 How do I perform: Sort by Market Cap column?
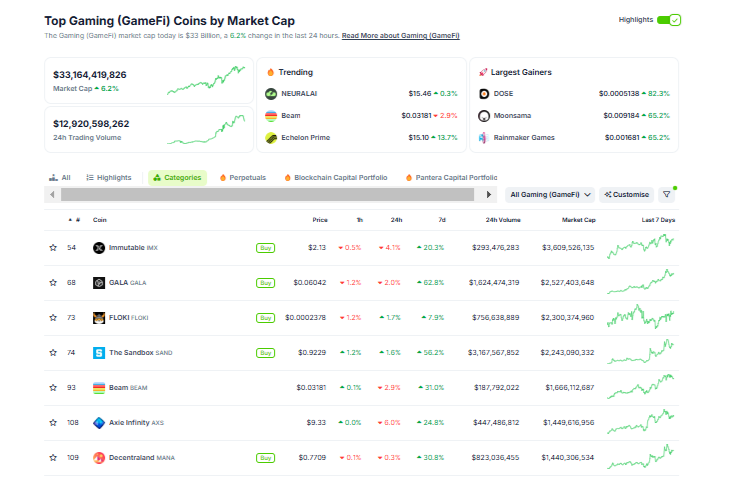pyautogui.click(x=578, y=220)
